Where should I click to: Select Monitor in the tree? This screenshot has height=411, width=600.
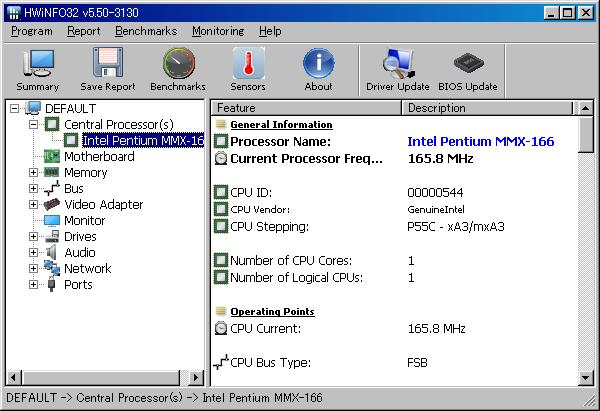click(x=84, y=221)
